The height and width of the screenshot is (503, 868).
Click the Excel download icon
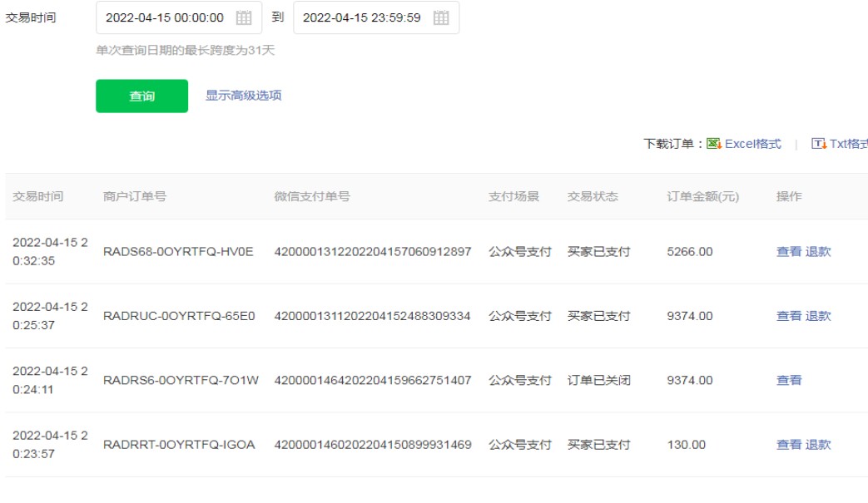tap(714, 144)
